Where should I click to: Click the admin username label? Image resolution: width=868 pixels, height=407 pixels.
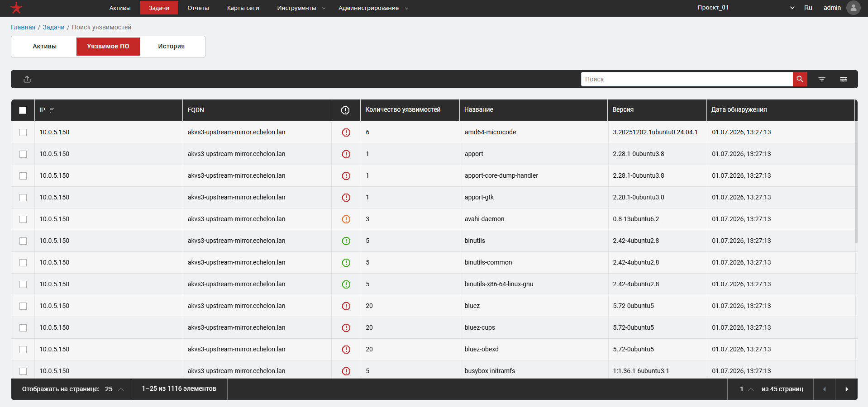pos(832,8)
